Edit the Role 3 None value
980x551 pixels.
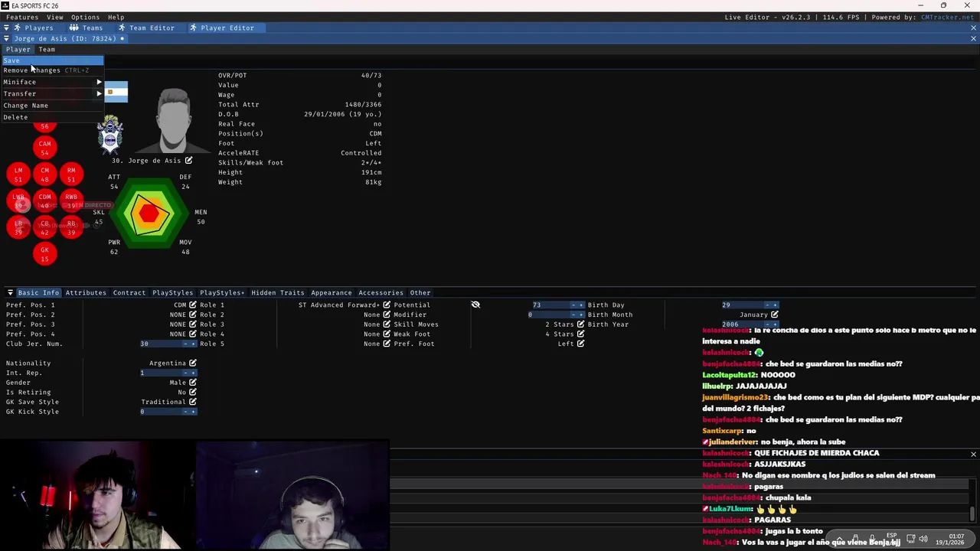(387, 324)
